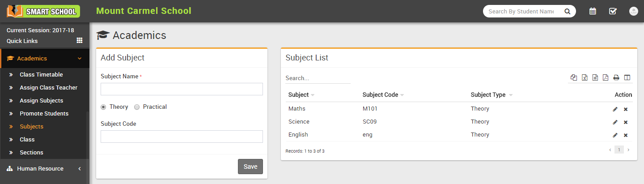Click the Subject Name input field

[x=182, y=89]
